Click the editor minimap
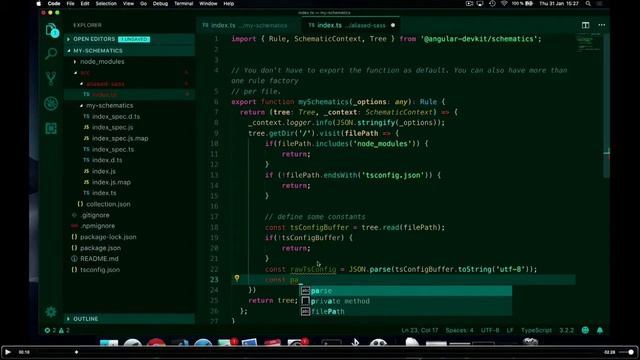640x360 pixels. (588, 43)
